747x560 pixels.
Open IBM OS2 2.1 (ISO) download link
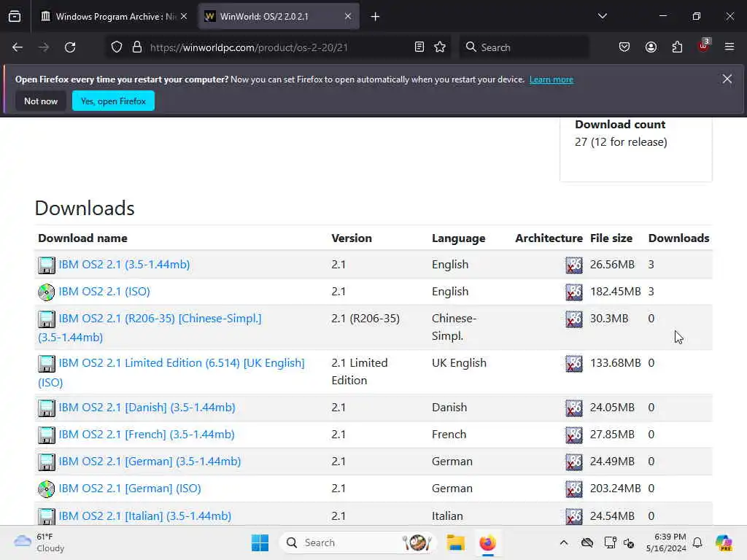pyautogui.click(x=104, y=292)
